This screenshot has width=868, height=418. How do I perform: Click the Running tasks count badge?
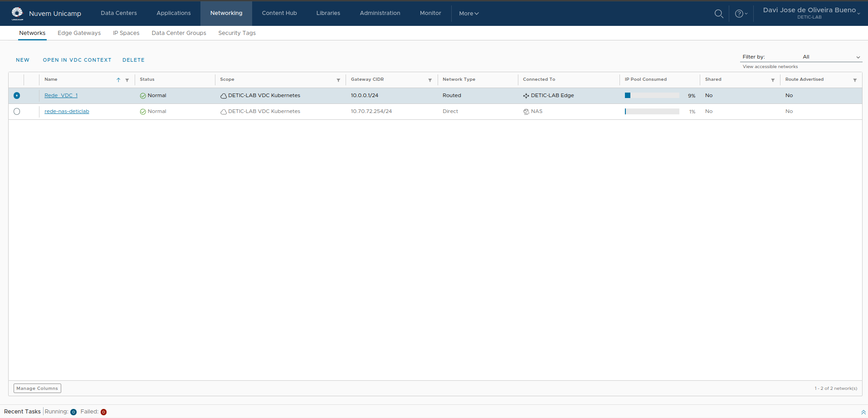tap(73, 412)
